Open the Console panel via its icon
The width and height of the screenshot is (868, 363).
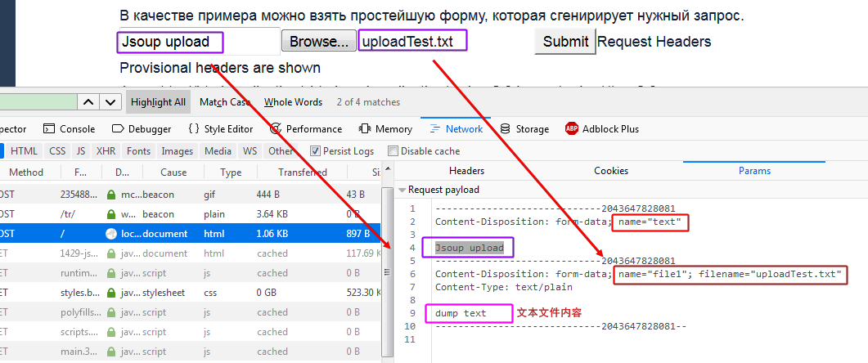click(x=49, y=129)
